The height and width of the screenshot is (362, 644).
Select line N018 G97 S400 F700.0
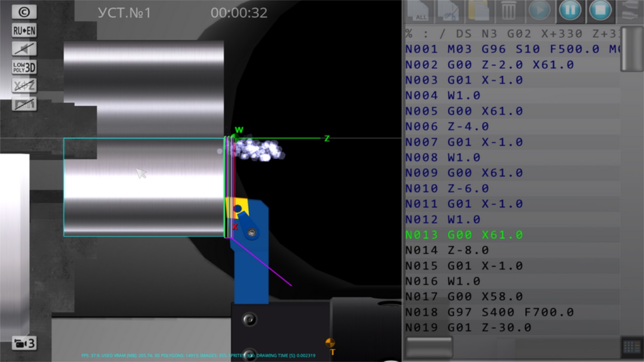point(512,312)
